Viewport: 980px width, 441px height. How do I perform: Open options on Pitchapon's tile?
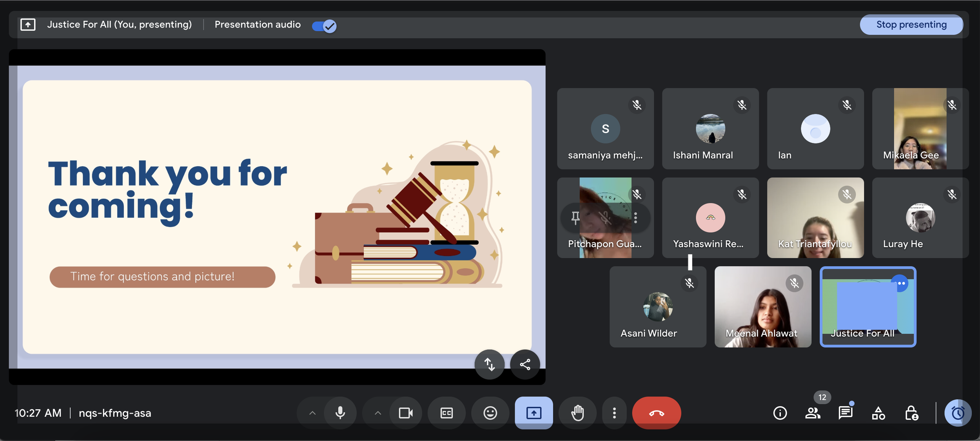635,217
